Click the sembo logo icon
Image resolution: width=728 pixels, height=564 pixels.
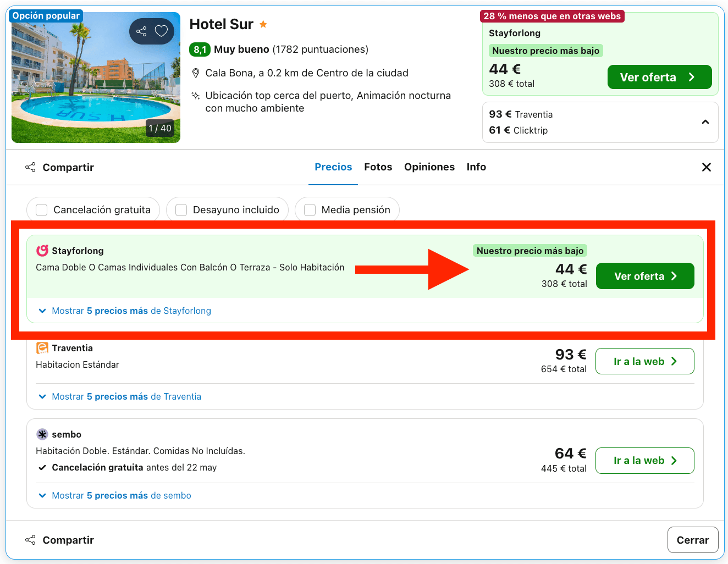click(x=42, y=434)
